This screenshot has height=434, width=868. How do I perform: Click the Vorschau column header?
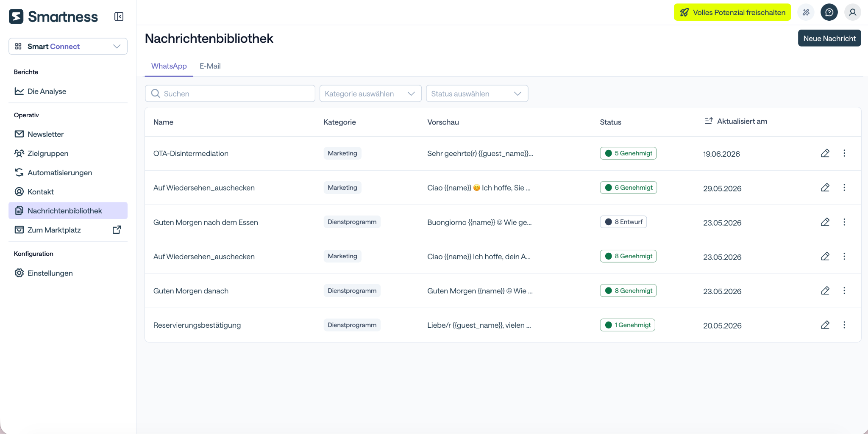tap(443, 122)
